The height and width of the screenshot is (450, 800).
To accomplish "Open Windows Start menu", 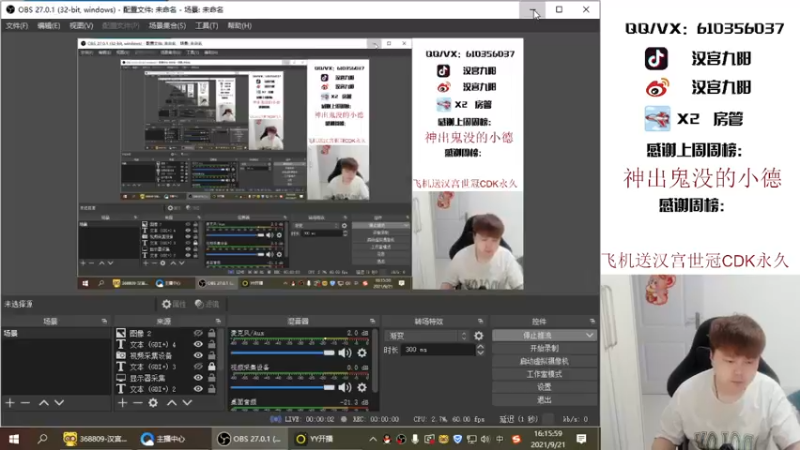I will tap(14, 439).
